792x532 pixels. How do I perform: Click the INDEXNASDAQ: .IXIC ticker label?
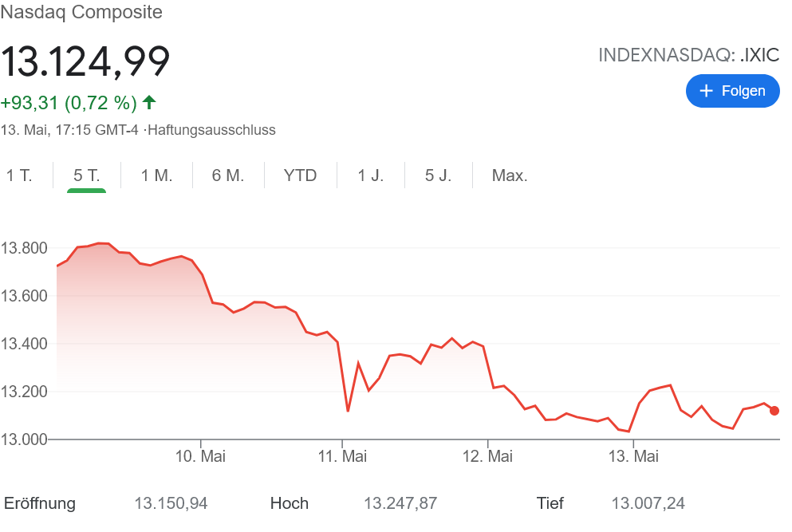click(688, 55)
